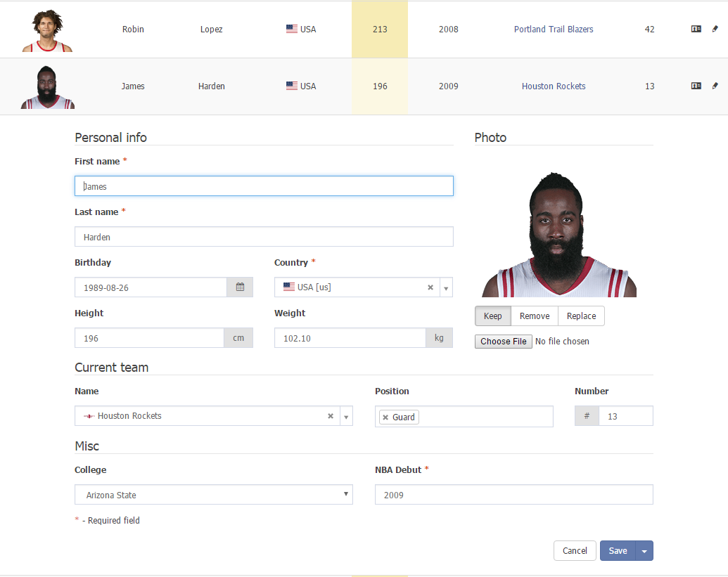Screen dimensions: 728x577
Task: Click the pencil edit icon for Robin Lopez
Action: [715, 30]
